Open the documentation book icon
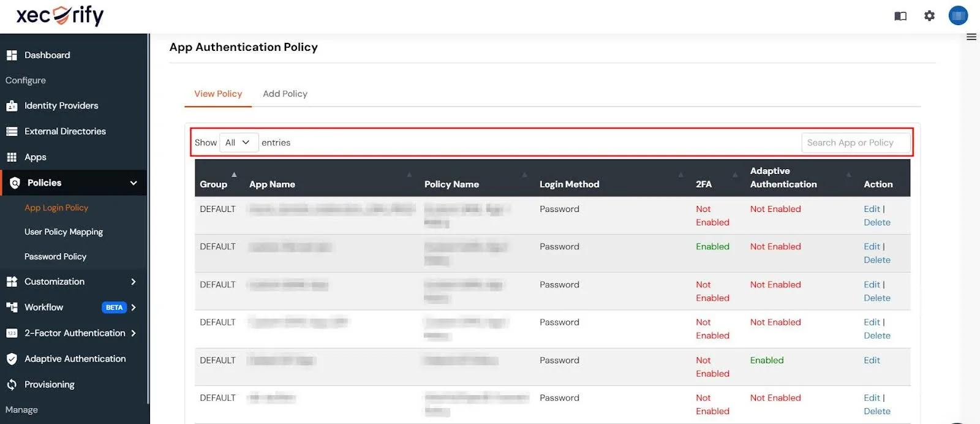 pos(900,16)
